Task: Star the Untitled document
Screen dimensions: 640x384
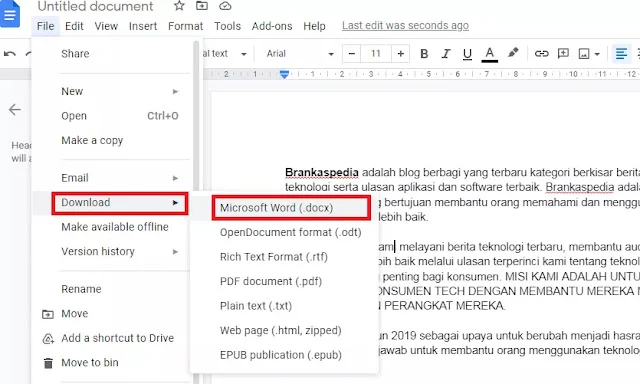Action: tap(179, 6)
